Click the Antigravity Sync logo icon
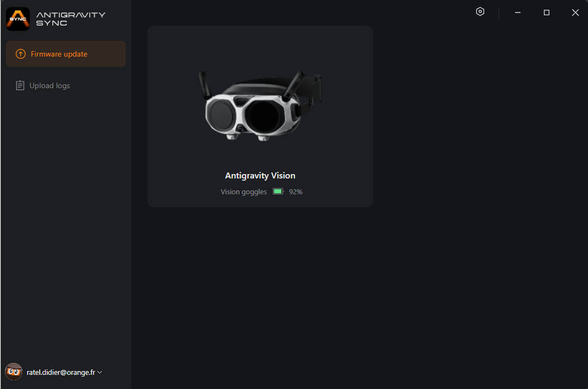588x389 pixels. coord(17,18)
